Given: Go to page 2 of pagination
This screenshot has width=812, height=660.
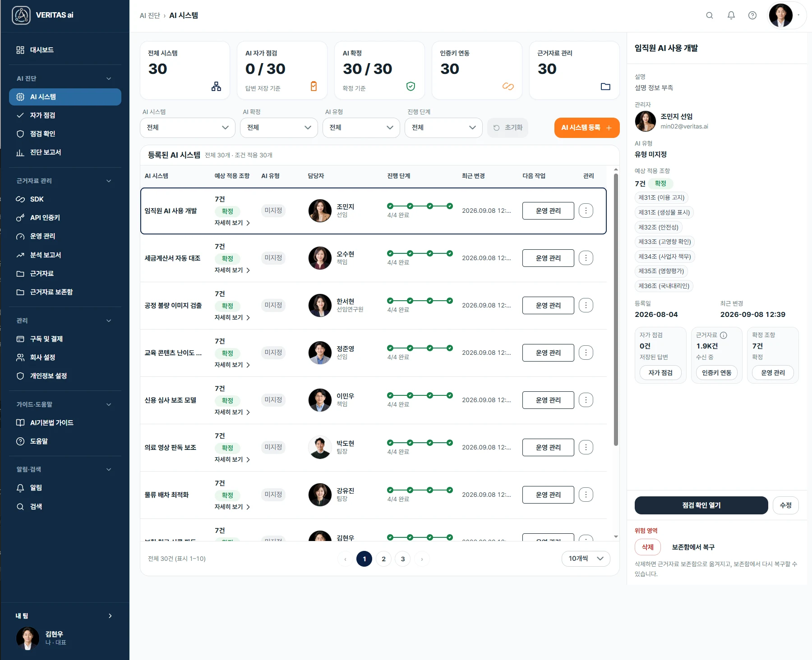Looking at the screenshot, I should pyautogui.click(x=384, y=559).
